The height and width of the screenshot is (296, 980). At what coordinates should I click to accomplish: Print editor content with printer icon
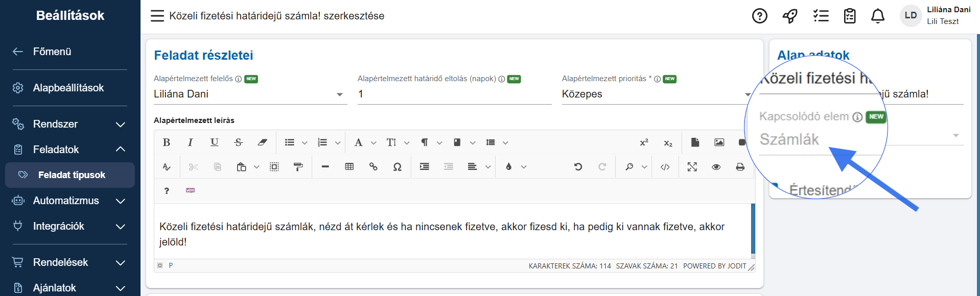click(740, 167)
